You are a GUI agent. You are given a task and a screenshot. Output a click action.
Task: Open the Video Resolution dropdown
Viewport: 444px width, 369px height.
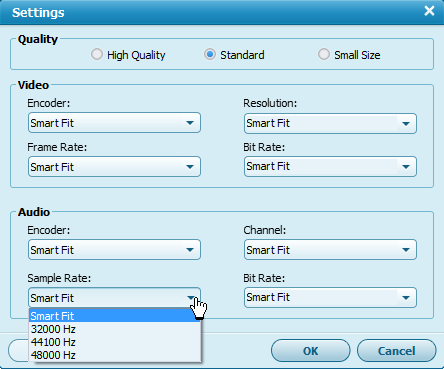click(330, 123)
